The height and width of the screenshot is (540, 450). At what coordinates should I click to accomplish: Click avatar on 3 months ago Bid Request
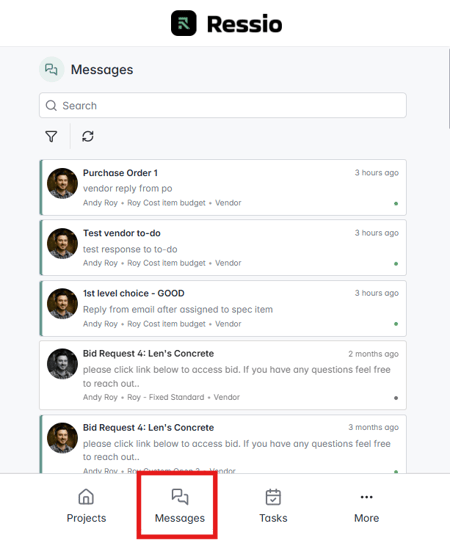pos(62,438)
